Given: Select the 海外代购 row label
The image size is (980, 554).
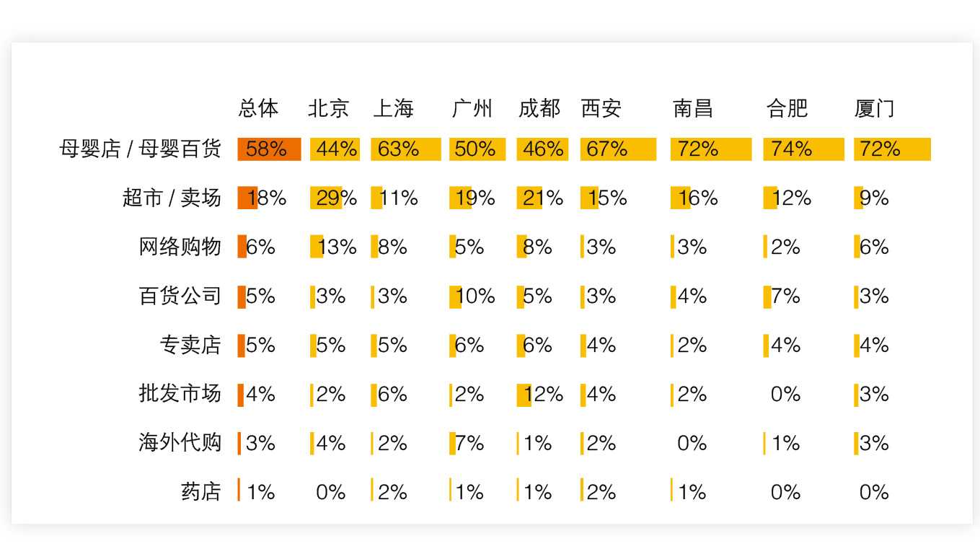Looking at the screenshot, I should tap(180, 442).
